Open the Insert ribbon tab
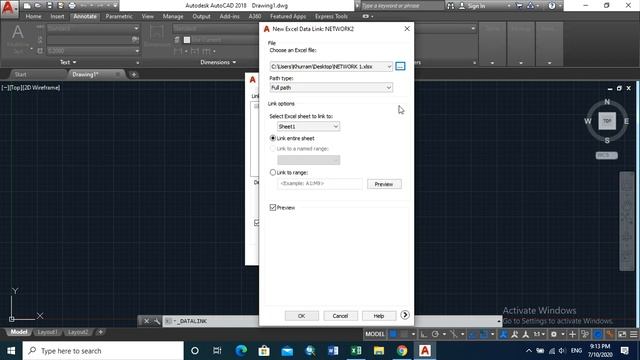Image resolution: width=640 pixels, height=360 pixels. 57,16
